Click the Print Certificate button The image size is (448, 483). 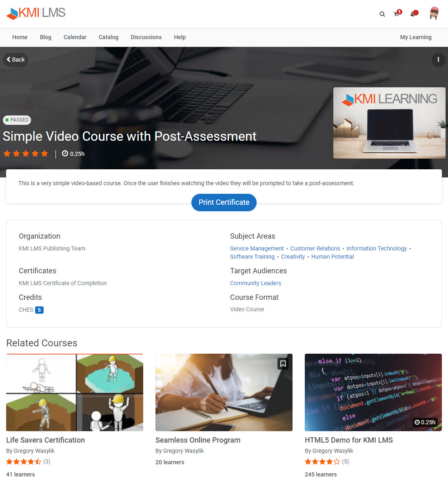coord(224,202)
